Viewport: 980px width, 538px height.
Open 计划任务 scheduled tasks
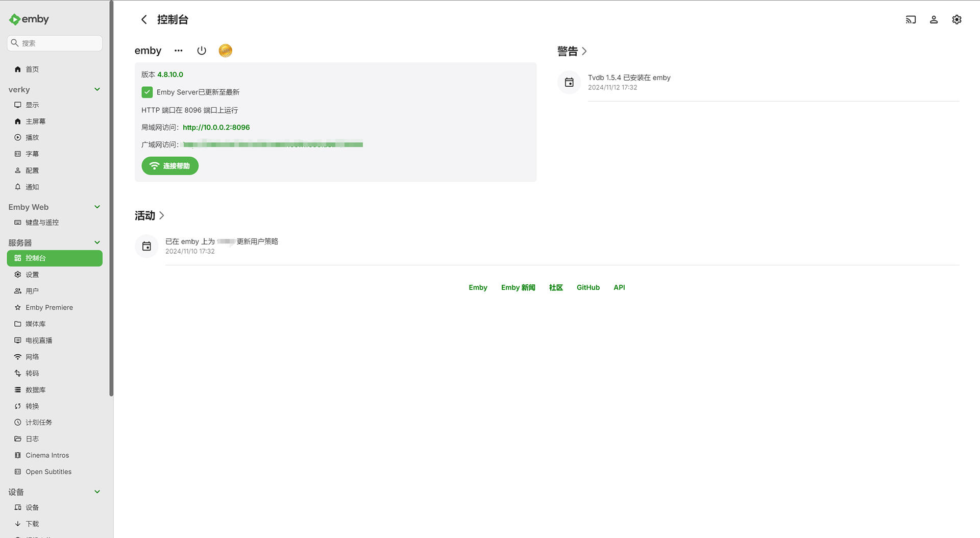coord(55,423)
